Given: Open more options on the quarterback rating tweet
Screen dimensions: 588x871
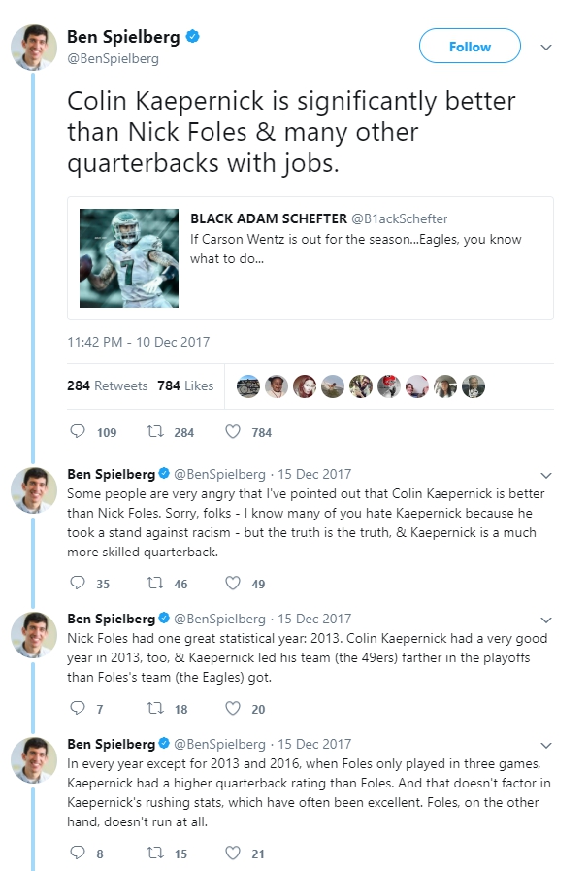Looking at the screenshot, I should (x=546, y=745).
